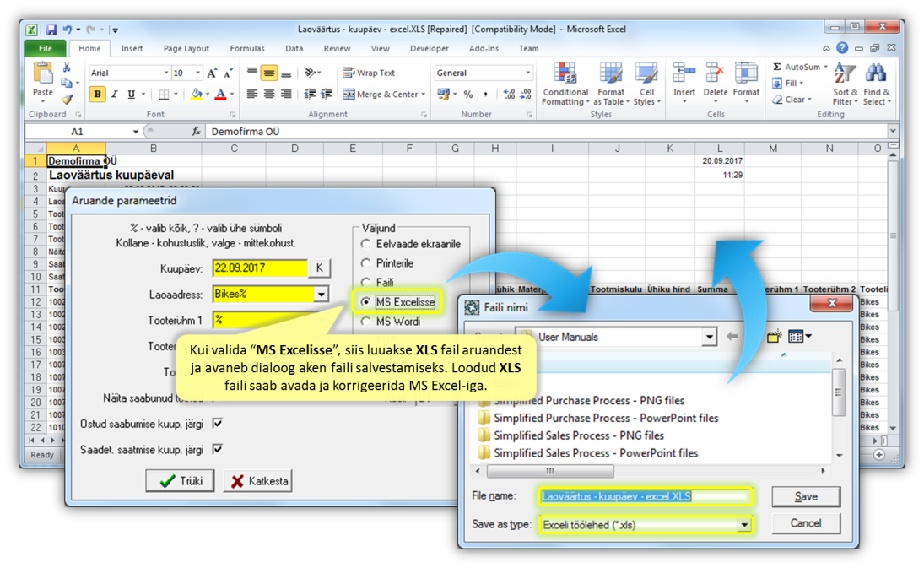Toggle Ostud saabumise kuup. järgi checkbox
This screenshot has width=924, height=568.
point(218,424)
